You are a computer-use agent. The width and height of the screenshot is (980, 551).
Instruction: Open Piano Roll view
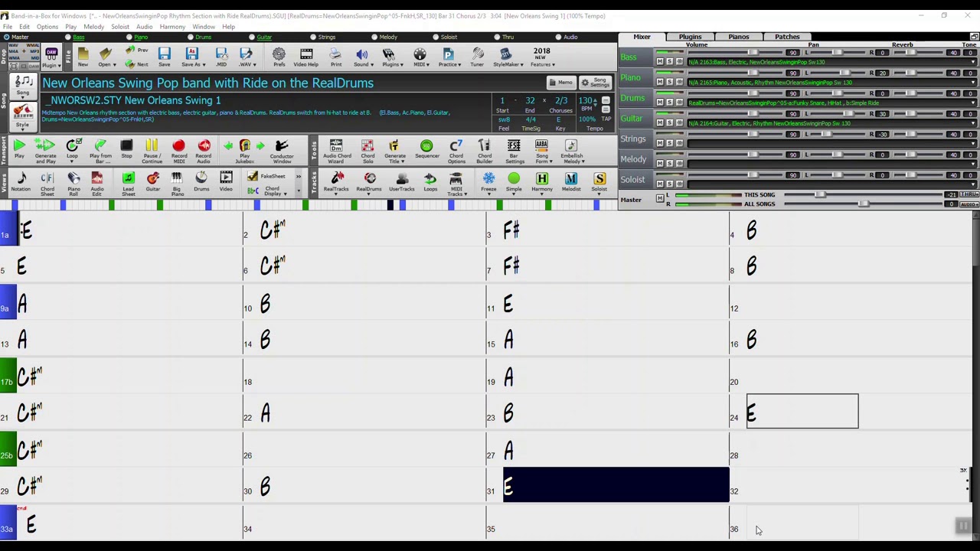(73, 184)
